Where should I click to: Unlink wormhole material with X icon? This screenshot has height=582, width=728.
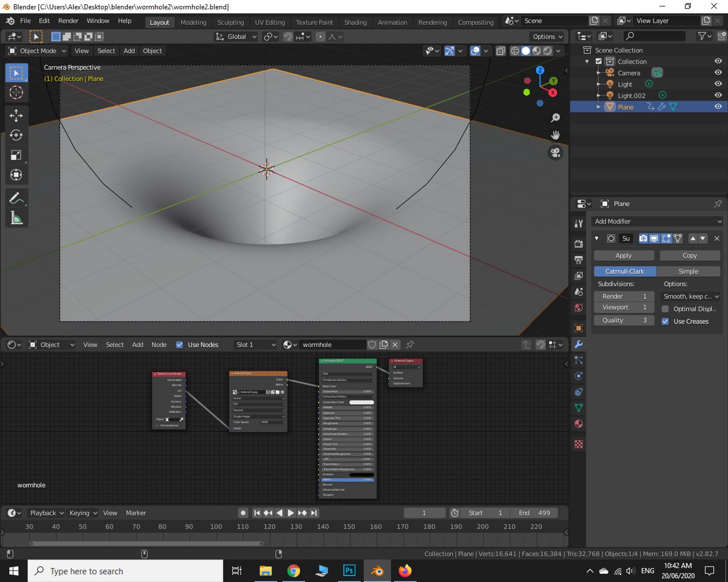coord(395,345)
